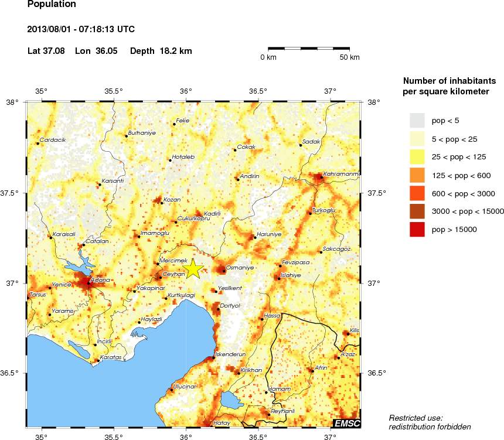Click the Reyhanli city label

coord(283,411)
